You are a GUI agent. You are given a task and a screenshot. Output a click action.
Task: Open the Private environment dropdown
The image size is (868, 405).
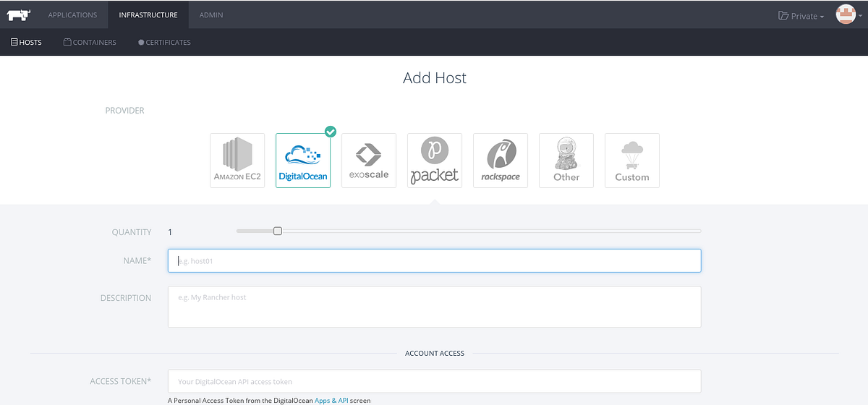click(801, 16)
